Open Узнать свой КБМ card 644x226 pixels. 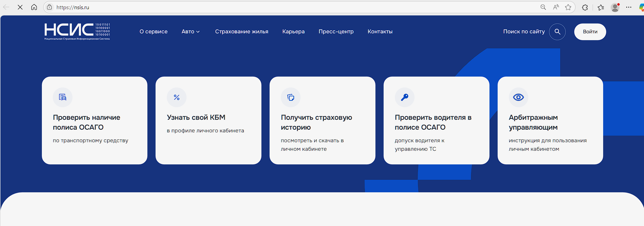click(208, 120)
